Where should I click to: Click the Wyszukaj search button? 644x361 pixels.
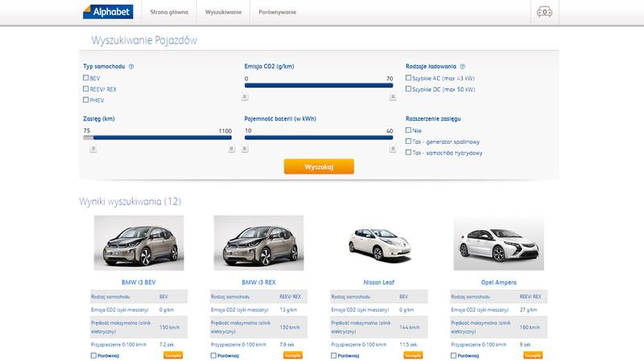click(319, 166)
